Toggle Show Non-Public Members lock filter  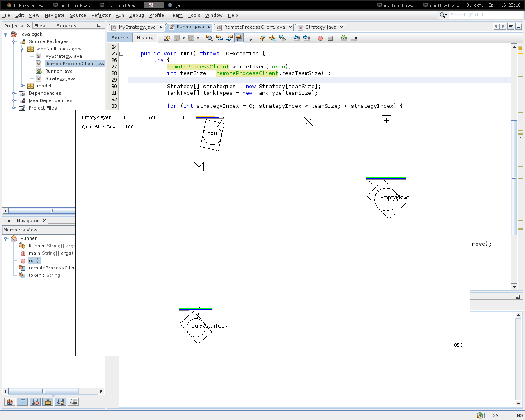tap(48, 402)
